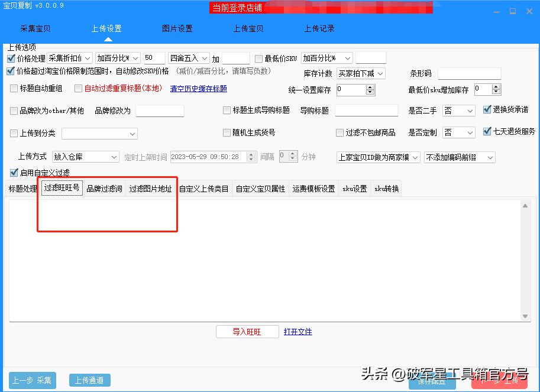The width and height of the screenshot is (540, 392).
Task: Switch to the 图片设置 tab
Action: pos(177,27)
